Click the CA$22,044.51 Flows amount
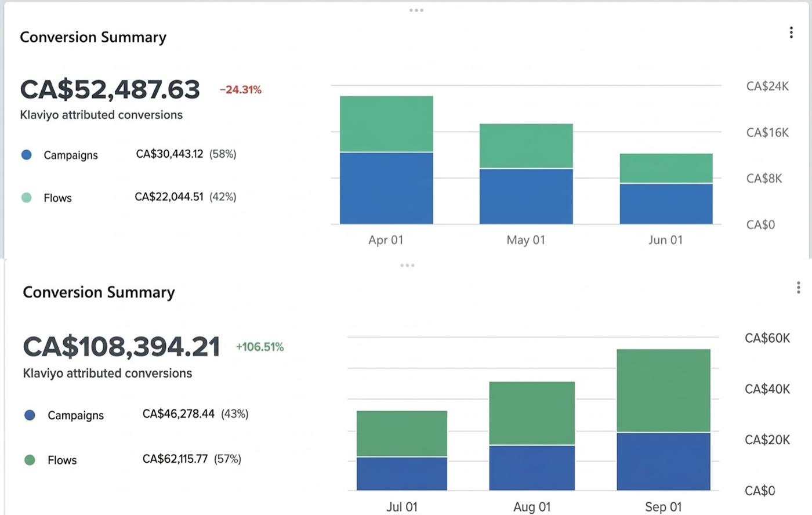This screenshot has width=812, height=515. [169, 197]
